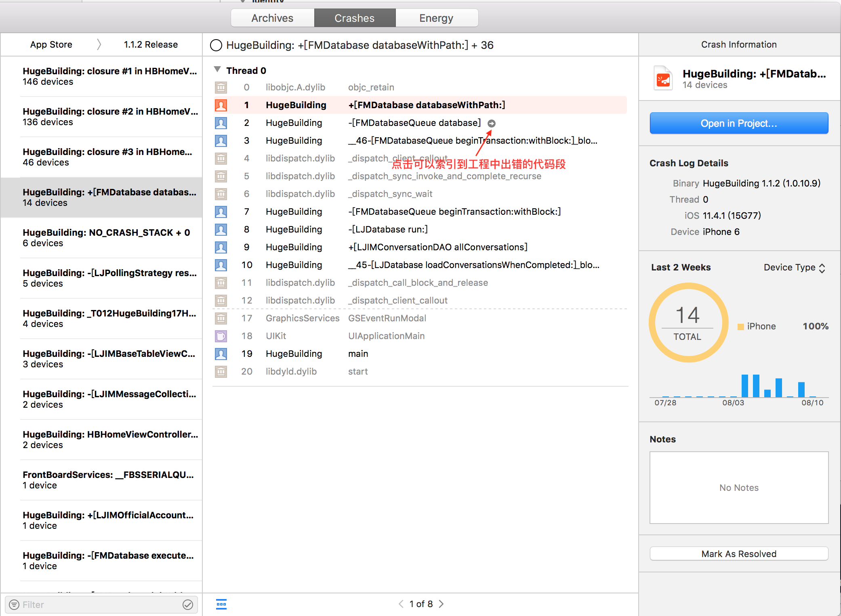Open the Energy tab
This screenshot has width=841, height=616.
pos(437,18)
